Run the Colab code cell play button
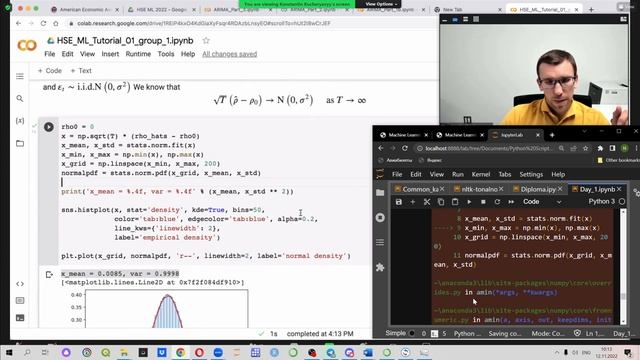 (x=49, y=127)
